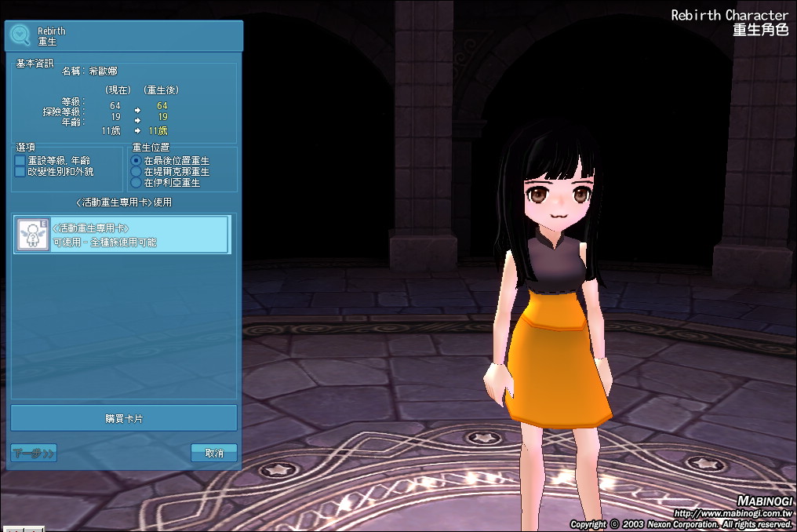Click the Rebirth Character 重生角色 heading
This screenshot has width=797, height=532.
(730, 22)
